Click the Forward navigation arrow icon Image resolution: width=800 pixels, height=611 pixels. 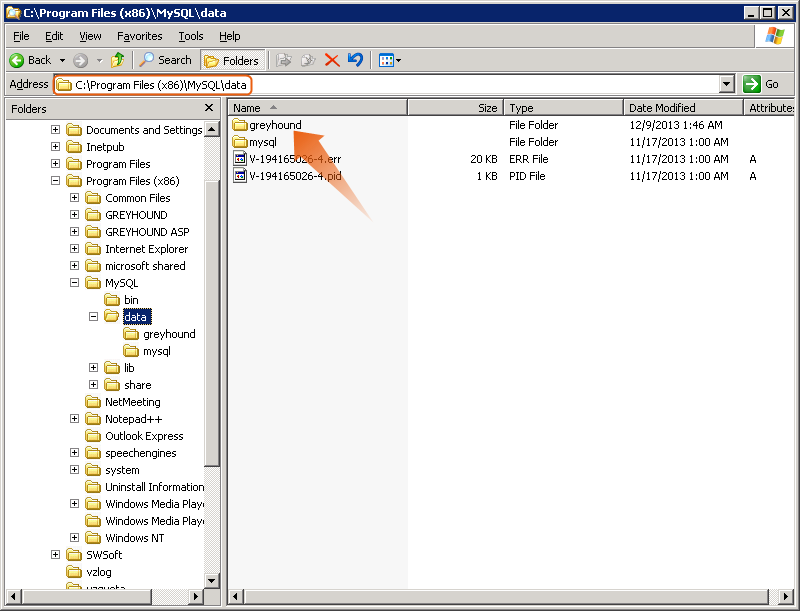pos(80,60)
